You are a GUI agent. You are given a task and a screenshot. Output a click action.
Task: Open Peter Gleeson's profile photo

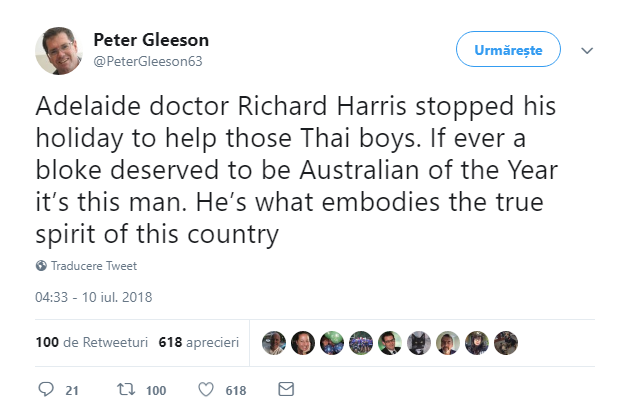pos(59,51)
